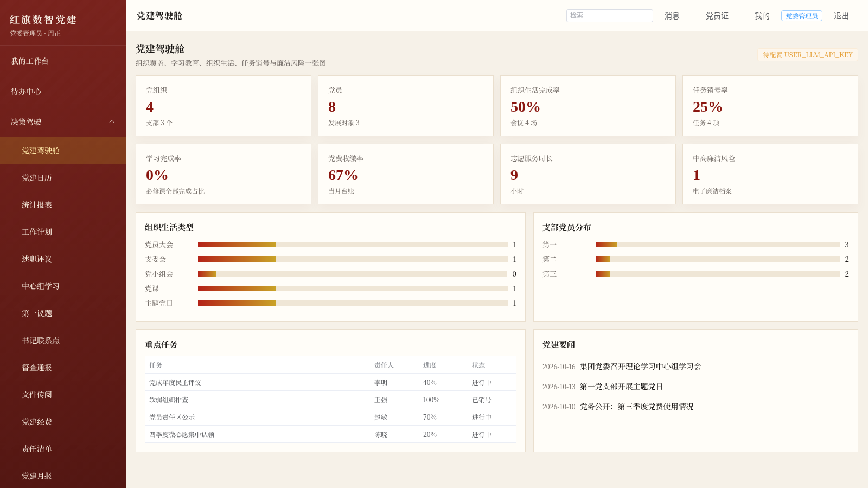Select 党建驾驶舱 sidebar item

(63, 150)
